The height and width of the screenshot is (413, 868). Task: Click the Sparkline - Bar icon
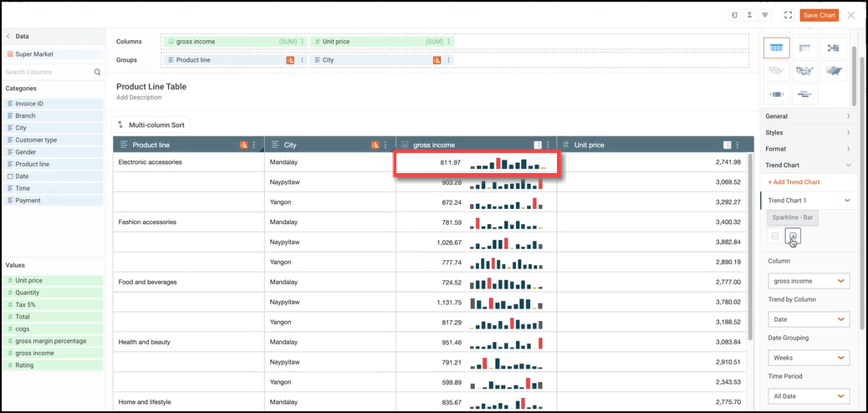click(793, 237)
